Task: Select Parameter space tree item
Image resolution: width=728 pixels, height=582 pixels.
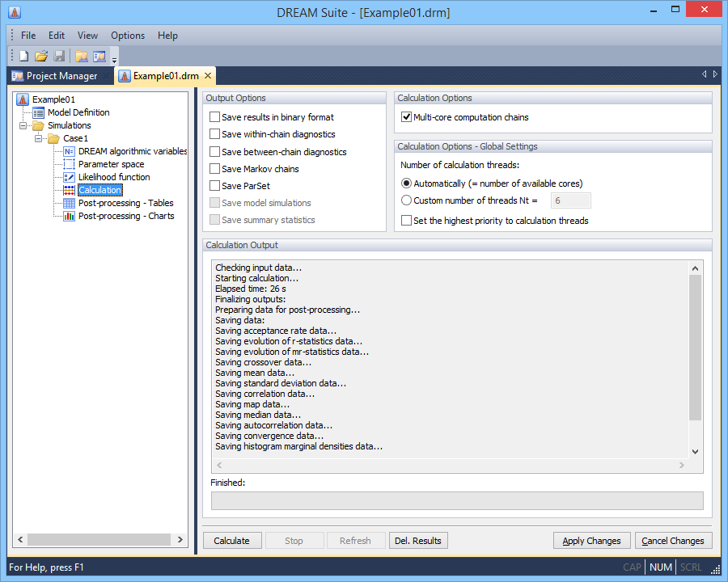Action: pyautogui.click(x=112, y=164)
